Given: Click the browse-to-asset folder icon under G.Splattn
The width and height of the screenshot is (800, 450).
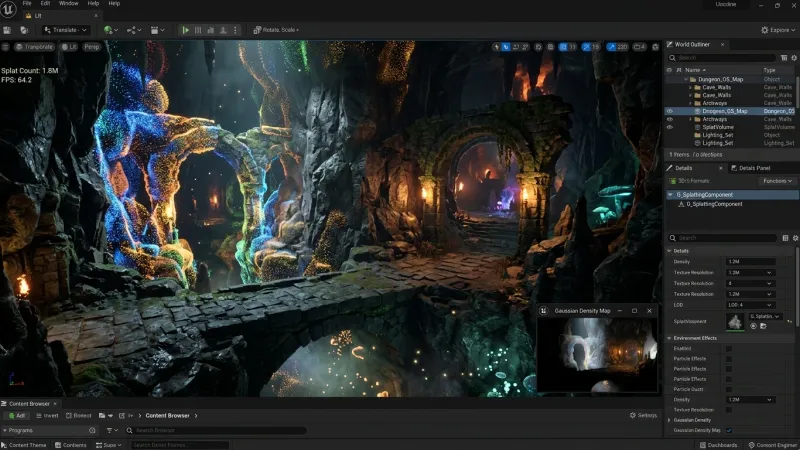Looking at the screenshot, I should (x=763, y=326).
